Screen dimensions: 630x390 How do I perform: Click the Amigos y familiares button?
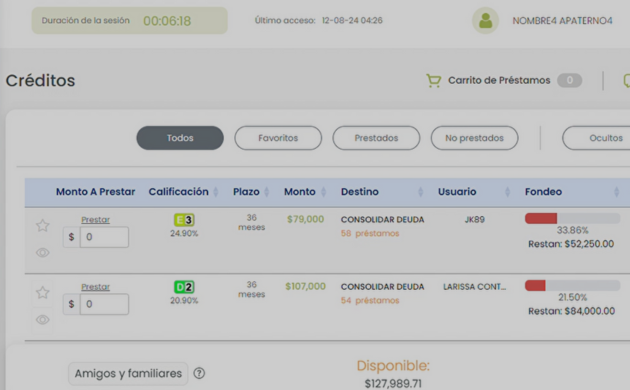coord(128,374)
